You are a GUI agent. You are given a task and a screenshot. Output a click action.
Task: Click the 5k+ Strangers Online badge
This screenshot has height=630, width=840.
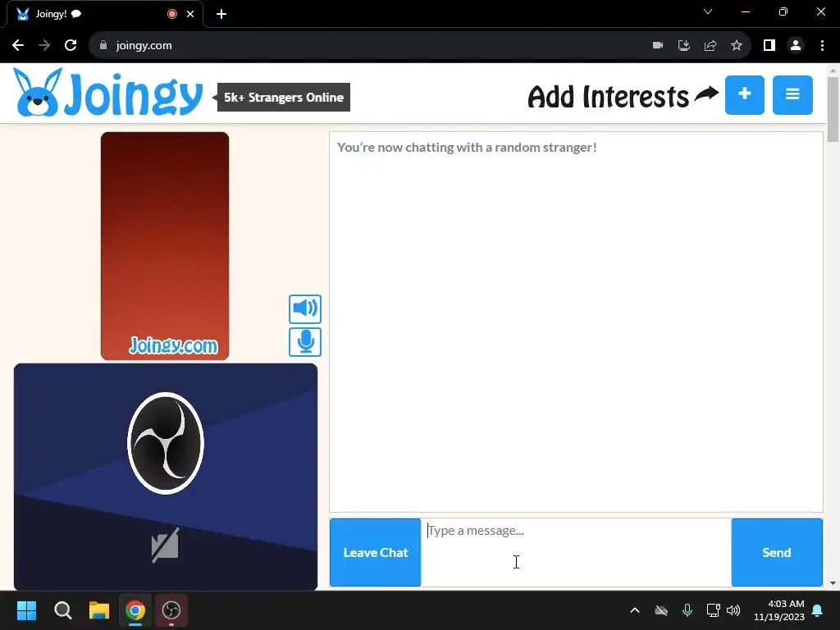(283, 98)
